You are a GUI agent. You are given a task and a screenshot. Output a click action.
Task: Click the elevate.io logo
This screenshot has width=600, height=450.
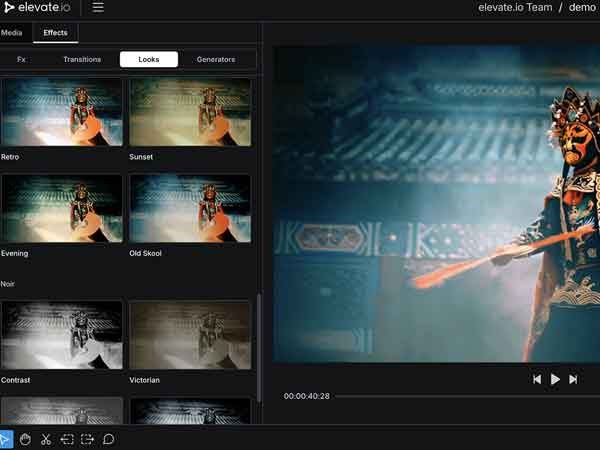37,7
